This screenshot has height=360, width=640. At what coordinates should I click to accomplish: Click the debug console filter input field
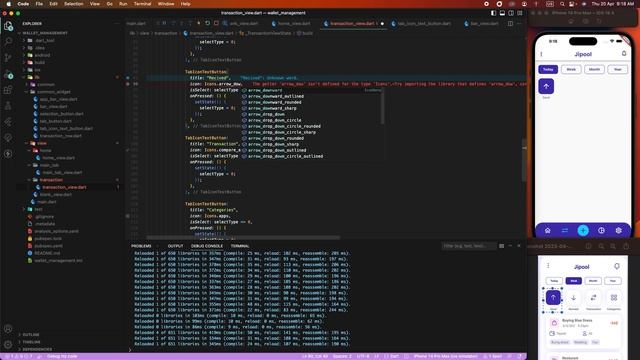[469, 246]
